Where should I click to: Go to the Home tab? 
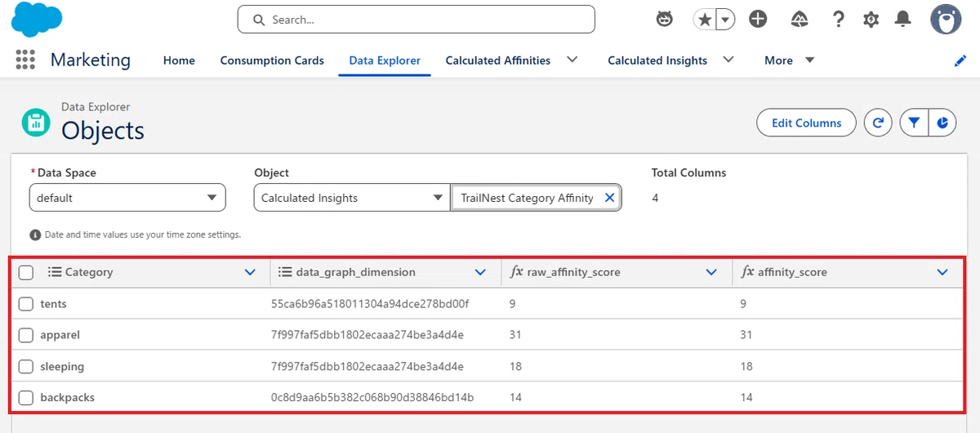[179, 60]
